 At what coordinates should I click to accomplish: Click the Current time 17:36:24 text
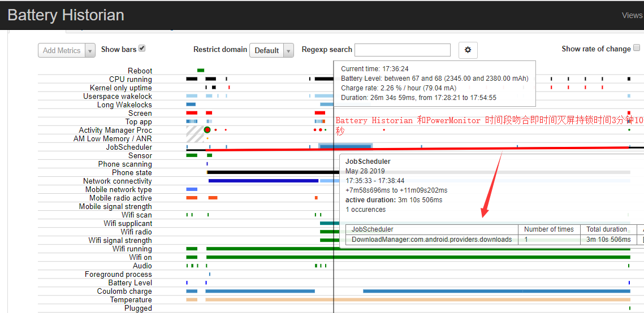(x=374, y=69)
